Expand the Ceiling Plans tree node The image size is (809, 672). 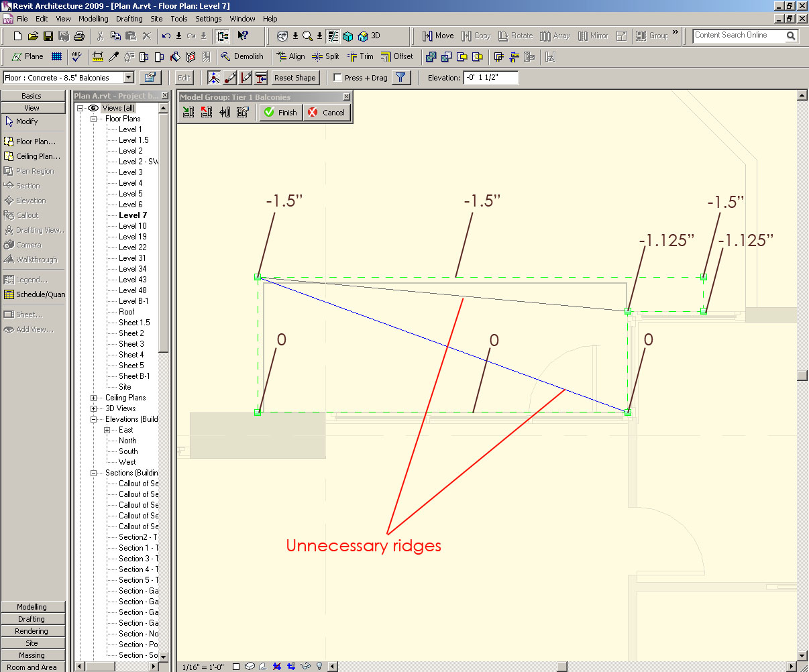[x=93, y=398]
